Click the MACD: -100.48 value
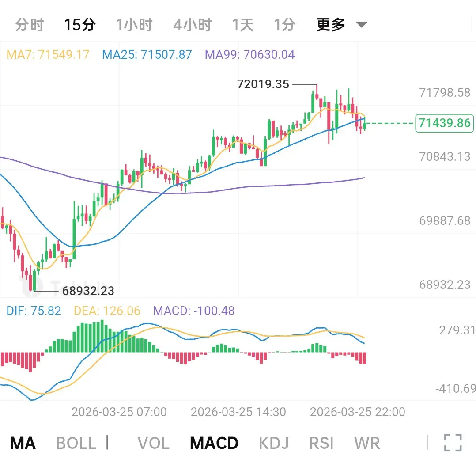Viewport: 476px width, 459px height. point(194,311)
